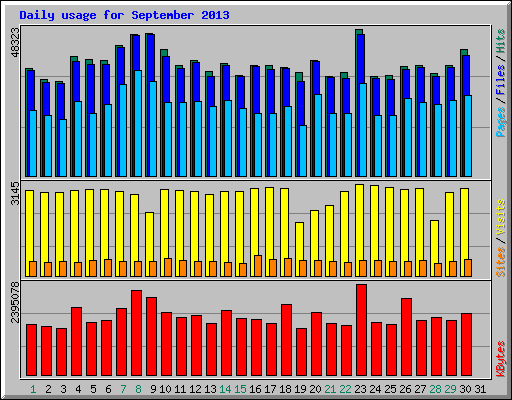Click day label 12 on the x-axis

point(195,389)
